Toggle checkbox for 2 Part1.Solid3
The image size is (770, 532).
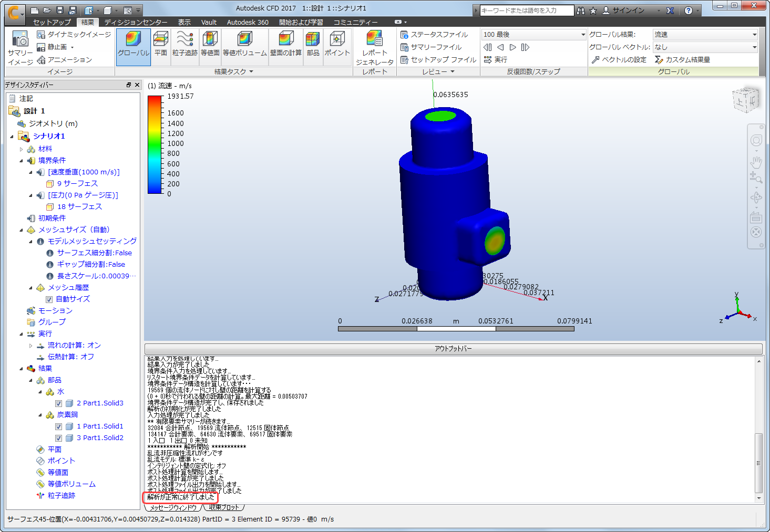[x=59, y=403]
